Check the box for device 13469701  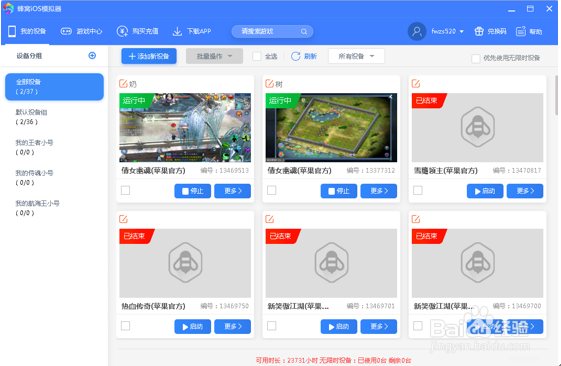(x=272, y=326)
